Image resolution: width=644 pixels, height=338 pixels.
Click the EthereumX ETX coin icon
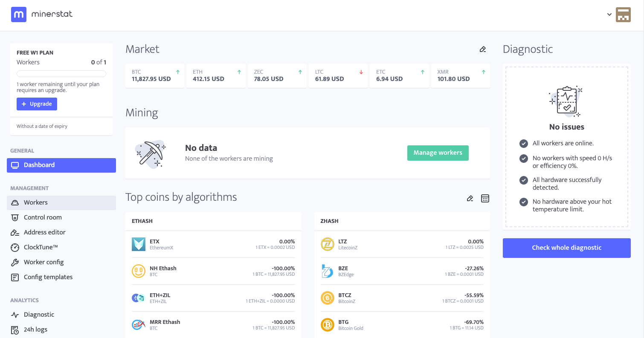click(x=139, y=245)
